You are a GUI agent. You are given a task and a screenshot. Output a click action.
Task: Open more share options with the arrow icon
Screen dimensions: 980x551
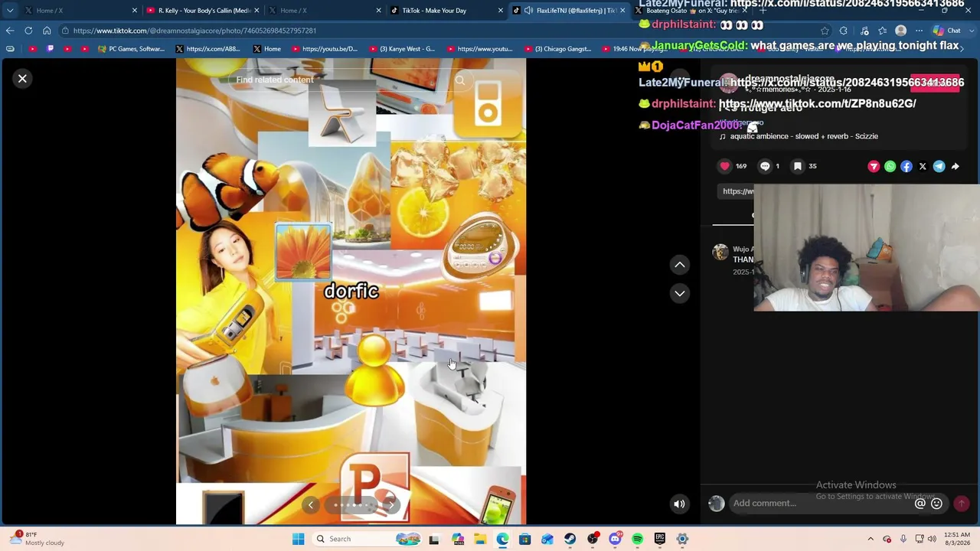tap(955, 166)
